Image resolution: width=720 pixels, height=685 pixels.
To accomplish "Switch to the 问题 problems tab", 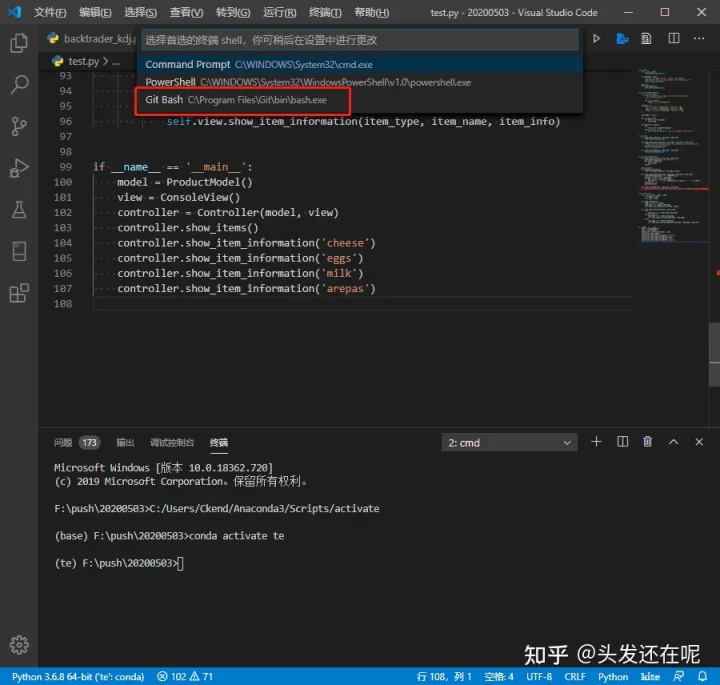I will [63, 442].
